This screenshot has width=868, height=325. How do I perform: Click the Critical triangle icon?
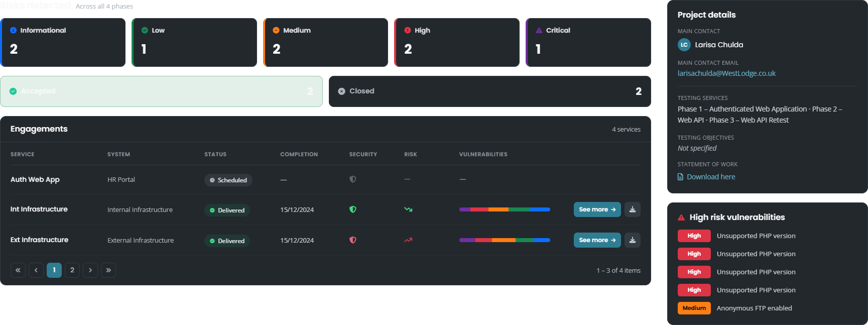539,30
